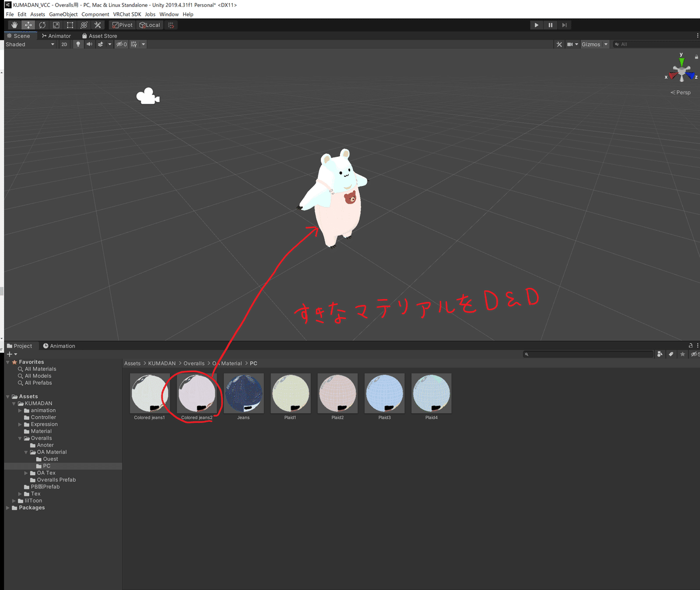Select the combined Transform tool
Screen dimensions: 700x590
click(x=84, y=25)
